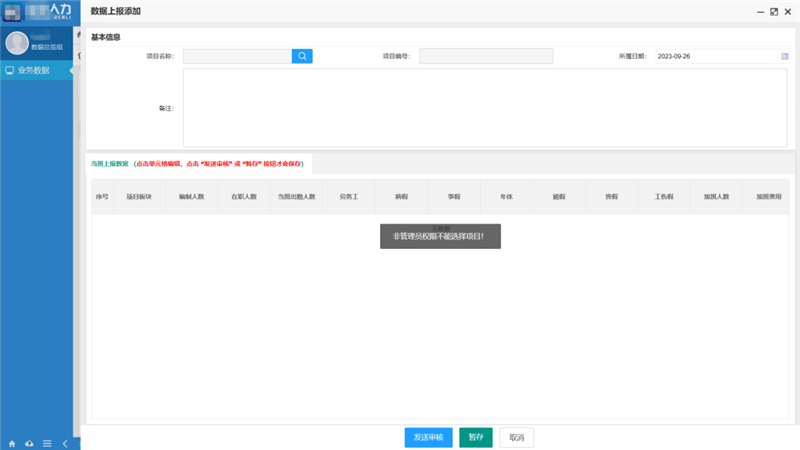Select the 业务数据 sidebar menu item
This screenshot has width=800, height=450.
35,71
